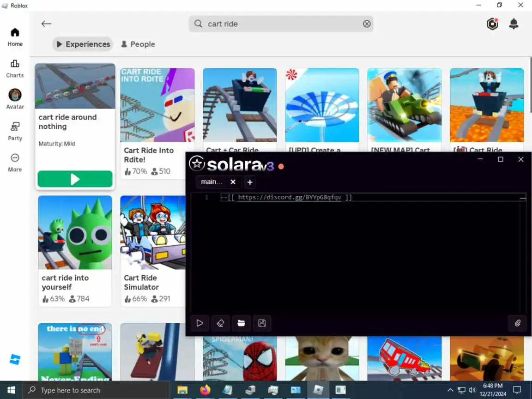
Task: Switch to Roblox taskbar icon
Action: coord(318,390)
